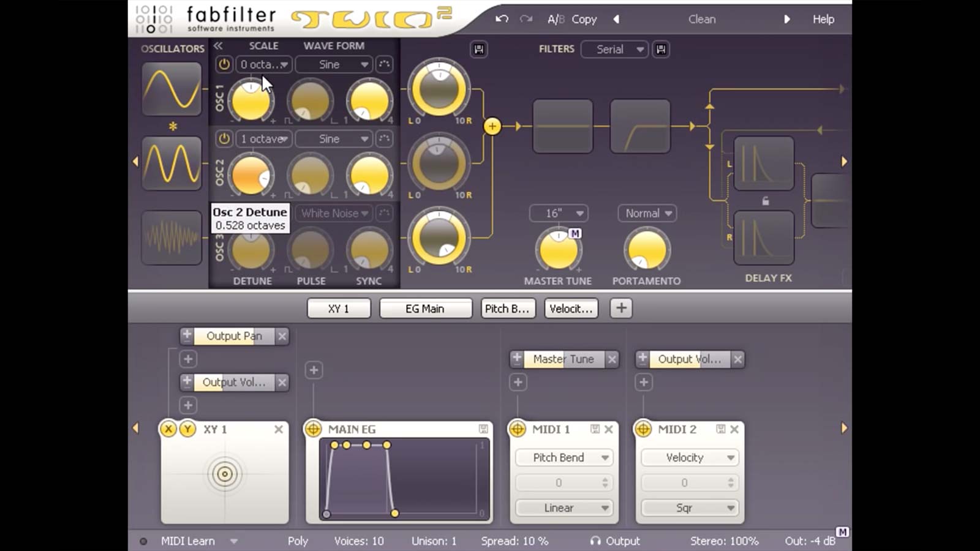Select the XY 1 tab
The width and height of the screenshot is (980, 551).
(339, 308)
